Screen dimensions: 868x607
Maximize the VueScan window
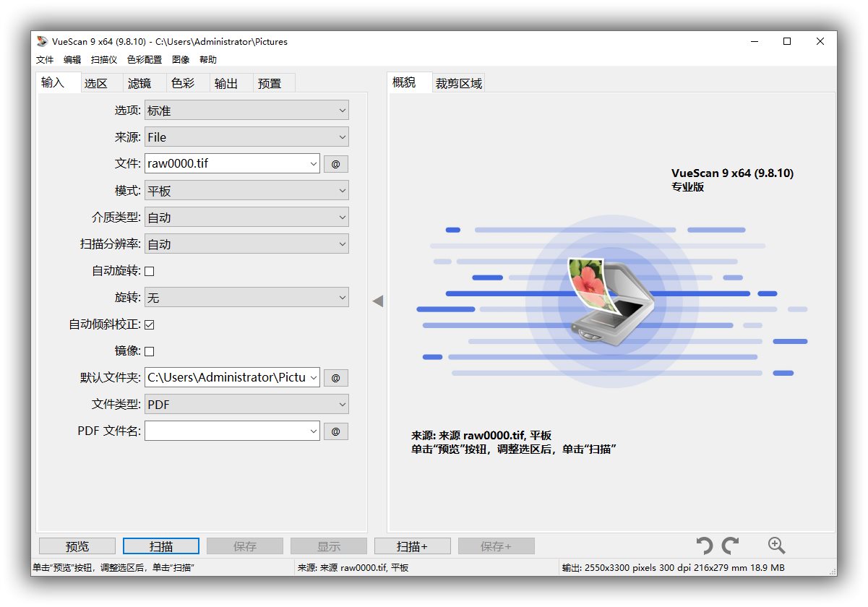pos(787,41)
